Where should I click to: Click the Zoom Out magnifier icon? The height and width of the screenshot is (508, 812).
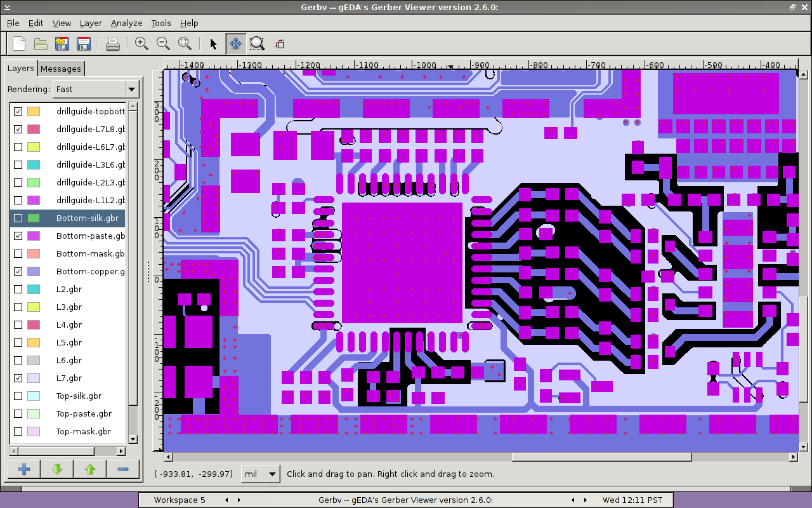(x=163, y=44)
